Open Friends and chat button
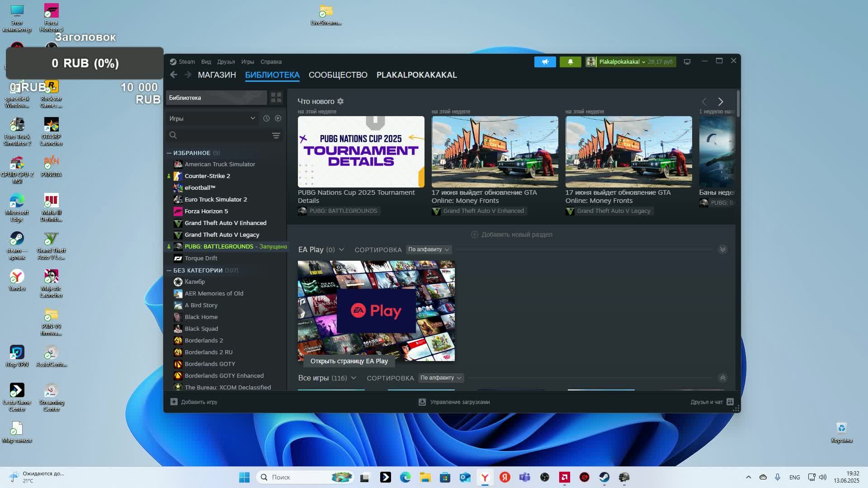This screenshot has height=488, width=868. click(x=712, y=402)
